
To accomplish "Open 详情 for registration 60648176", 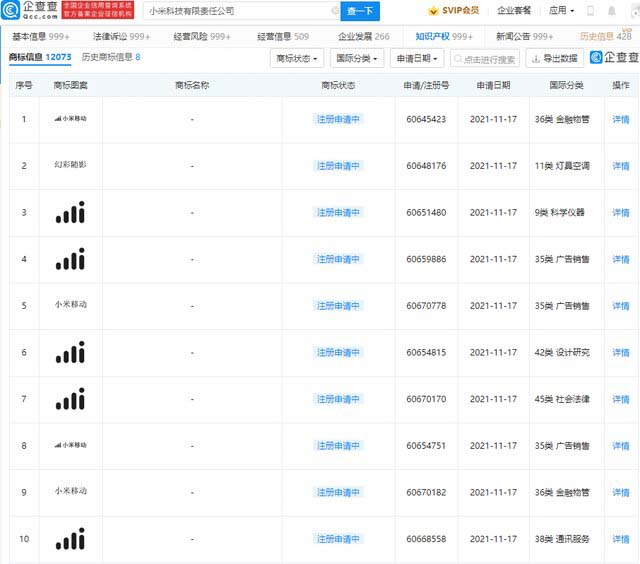I will tap(621, 166).
